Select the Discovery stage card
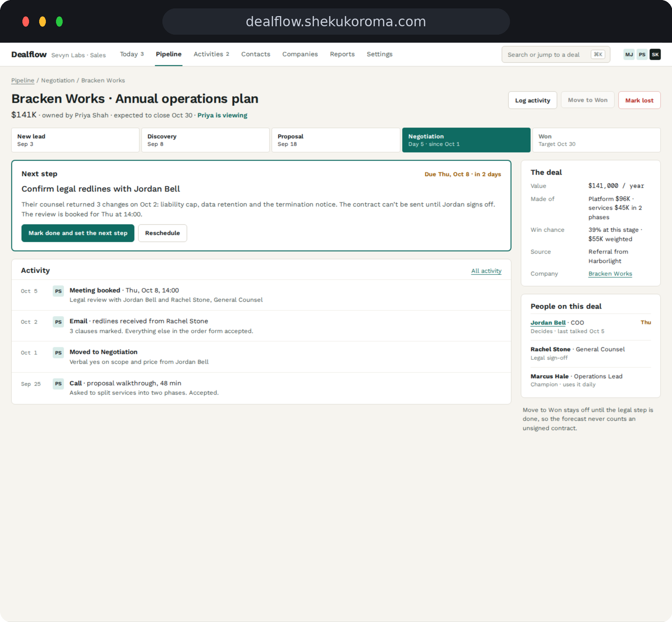The width and height of the screenshot is (672, 622). 205,140
